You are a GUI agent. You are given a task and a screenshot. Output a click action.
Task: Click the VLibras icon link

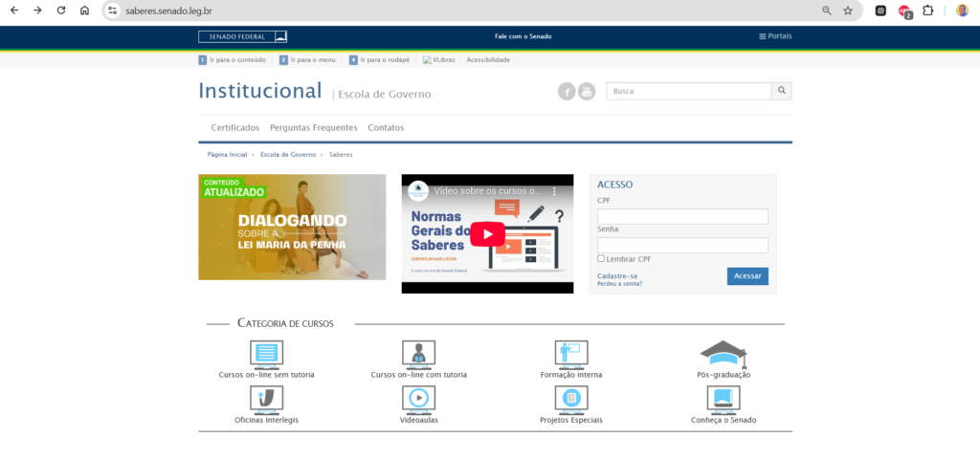click(438, 60)
